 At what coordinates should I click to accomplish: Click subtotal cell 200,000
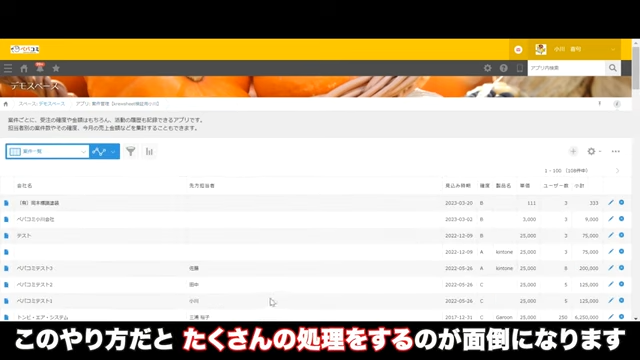[x=589, y=268]
